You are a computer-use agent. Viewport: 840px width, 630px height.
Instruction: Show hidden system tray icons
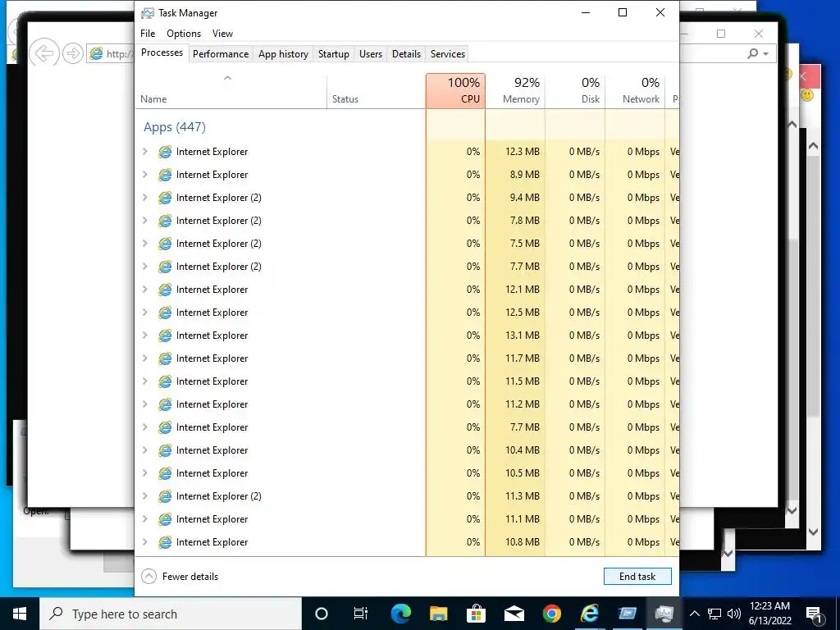point(694,614)
